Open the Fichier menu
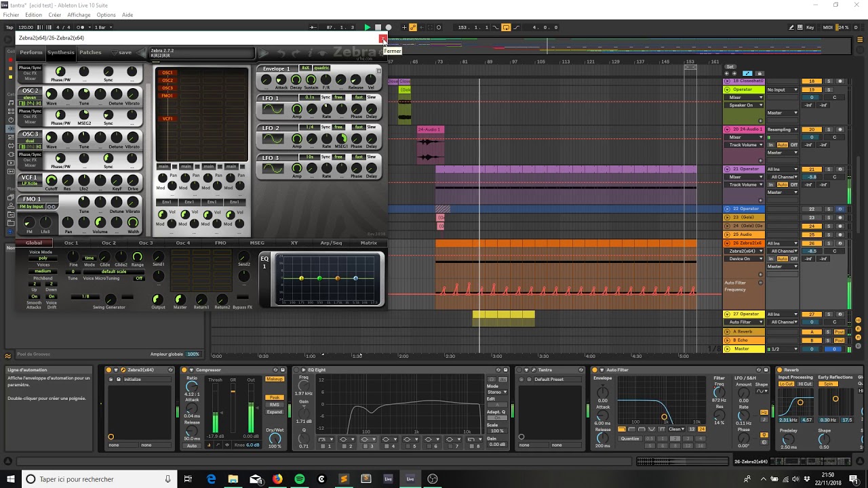Viewport: 868px width, 488px height. (x=11, y=14)
